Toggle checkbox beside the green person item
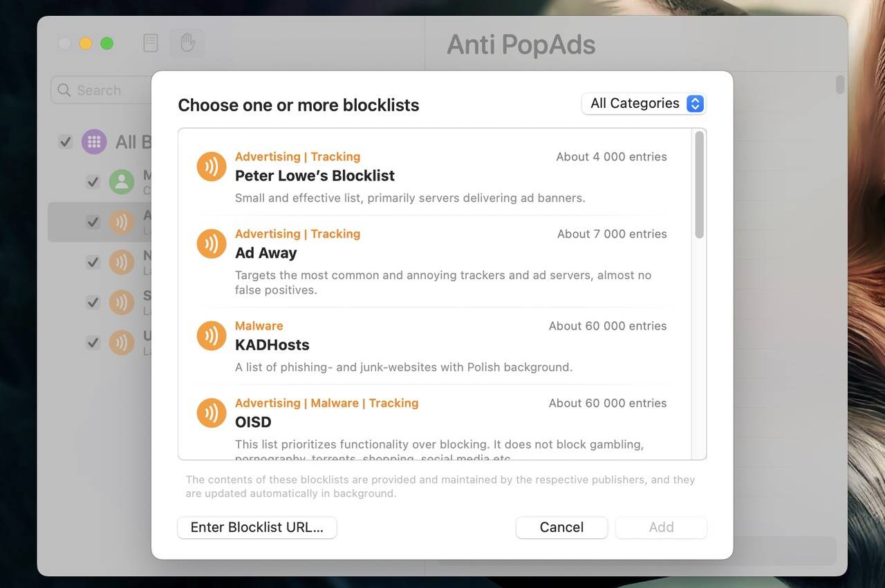Screen dimensions: 885x588 (93, 182)
